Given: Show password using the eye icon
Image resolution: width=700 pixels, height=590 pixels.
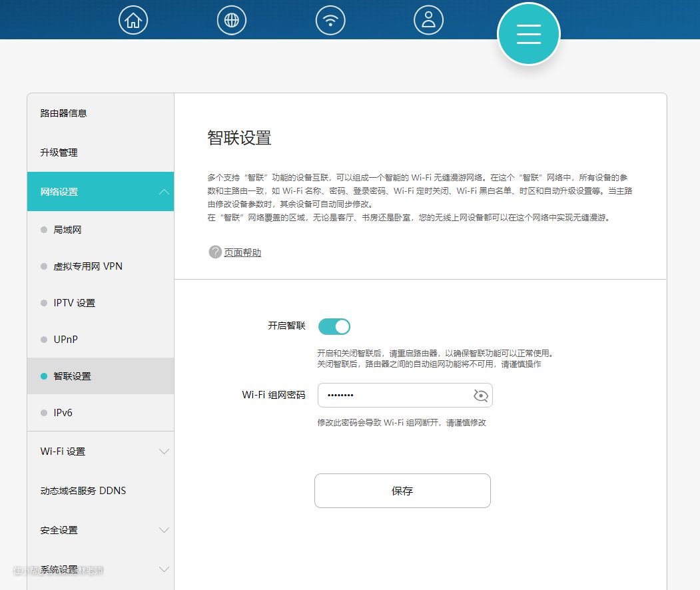Looking at the screenshot, I should (x=480, y=396).
